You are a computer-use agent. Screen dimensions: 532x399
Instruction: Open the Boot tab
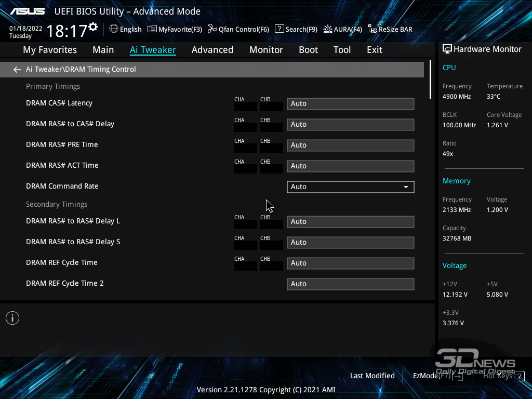(309, 50)
